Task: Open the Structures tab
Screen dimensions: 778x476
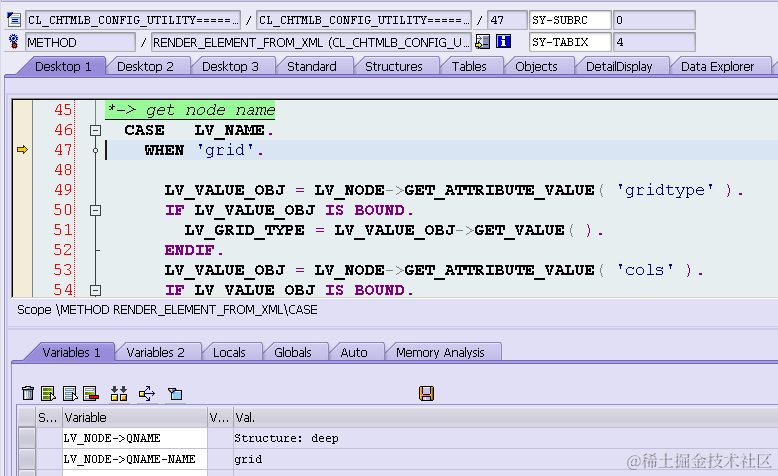Action: 394,67
